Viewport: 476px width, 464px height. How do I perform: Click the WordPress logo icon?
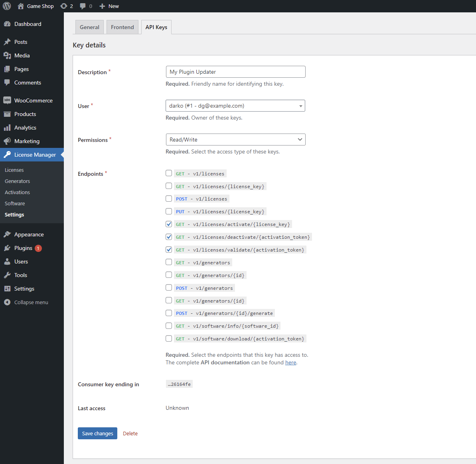click(7, 6)
